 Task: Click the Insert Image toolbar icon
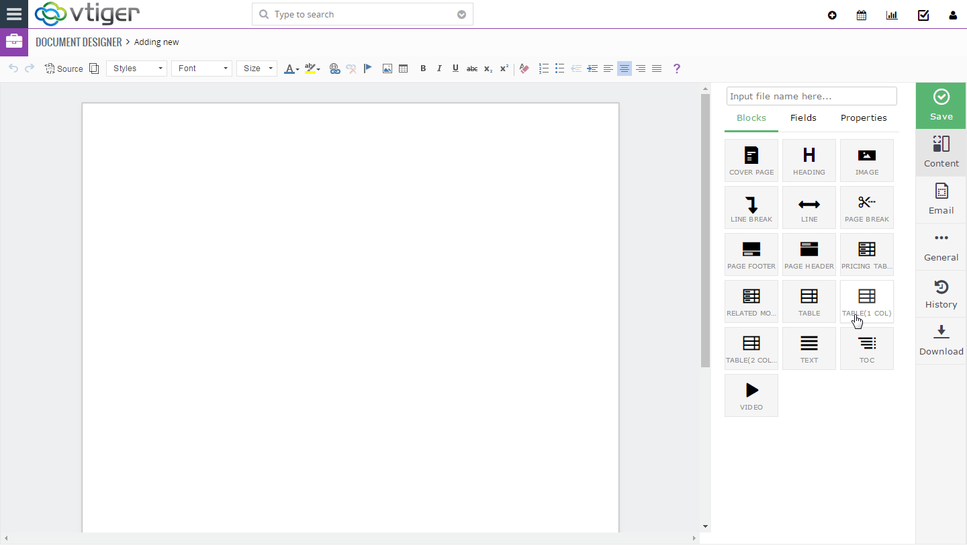(x=387, y=68)
